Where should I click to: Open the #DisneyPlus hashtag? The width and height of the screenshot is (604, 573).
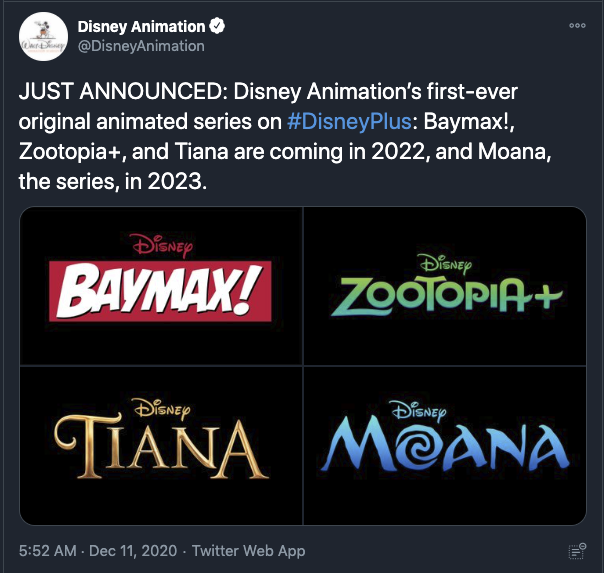pyautogui.click(x=349, y=122)
